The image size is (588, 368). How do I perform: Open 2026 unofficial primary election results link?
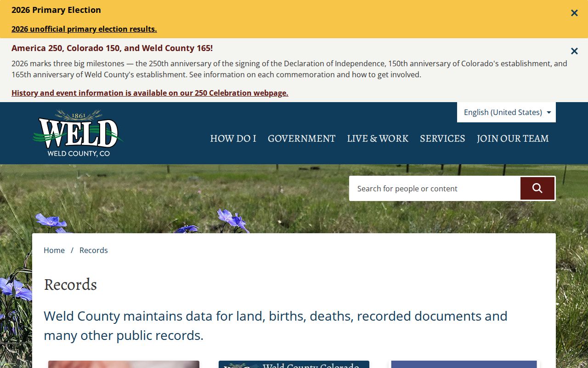(x=84, y=29)
